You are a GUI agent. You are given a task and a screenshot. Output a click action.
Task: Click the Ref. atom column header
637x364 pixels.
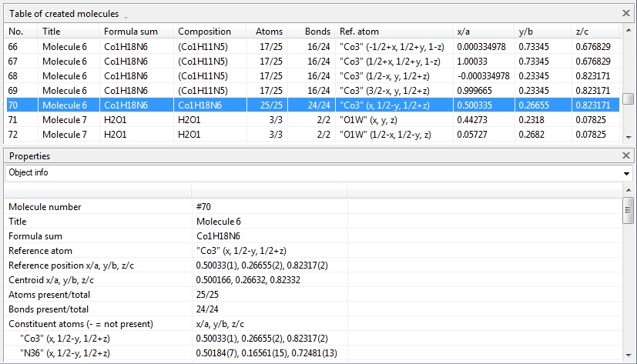(x=359, y=32)
